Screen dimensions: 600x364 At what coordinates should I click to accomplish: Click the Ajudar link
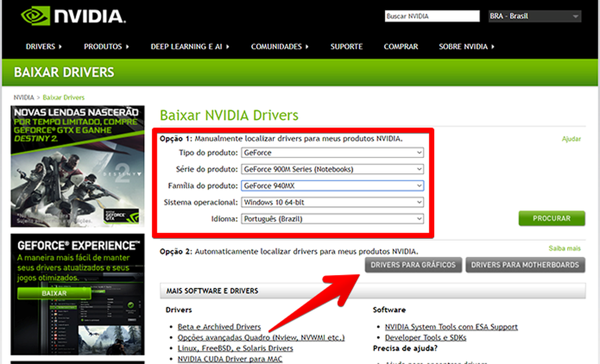tap(571, 139)
